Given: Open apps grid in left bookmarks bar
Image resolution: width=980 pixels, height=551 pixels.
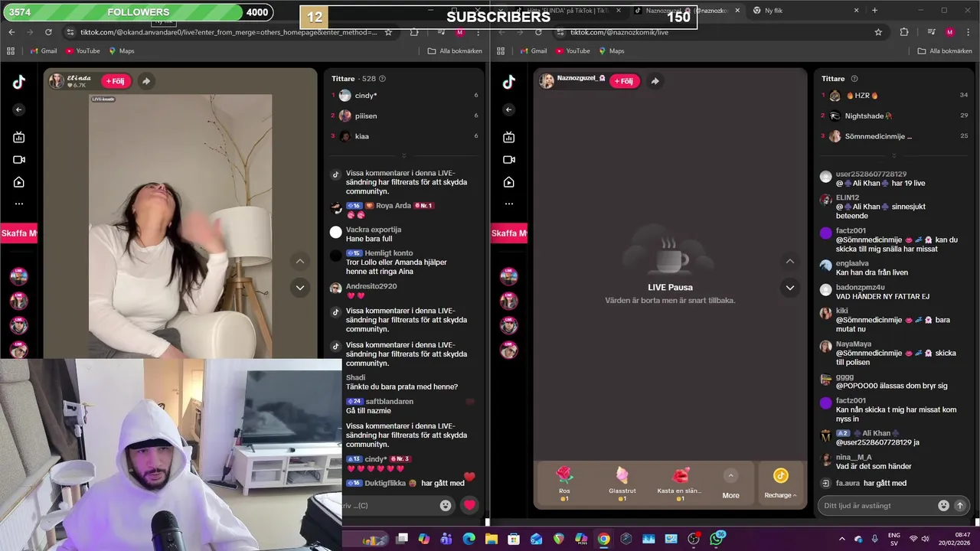Looking at the screenshot, I should tap(11, 51).
